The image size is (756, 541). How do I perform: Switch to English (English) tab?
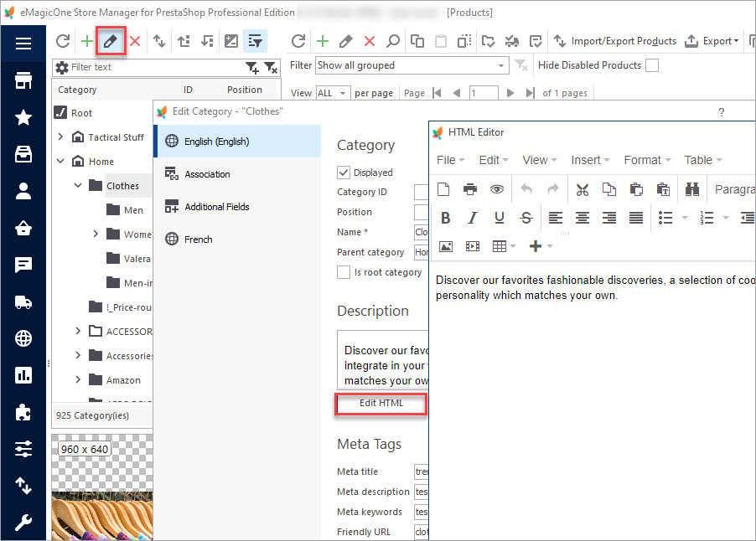pos(238,142)
